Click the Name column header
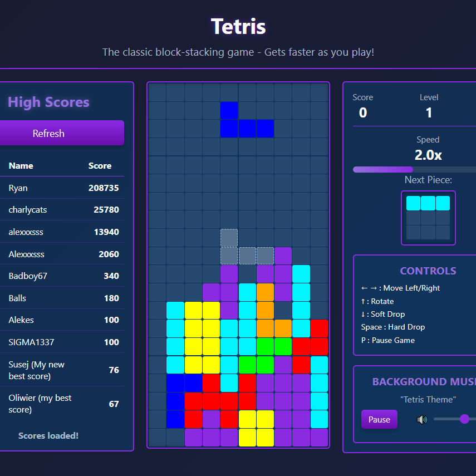The width and height of the screenshot is (476, 476). (x=21, y=166)
